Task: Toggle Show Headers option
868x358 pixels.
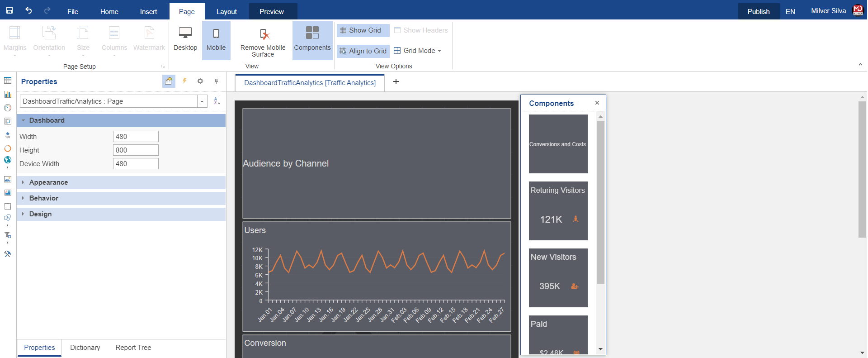Action: click(421, 30)
